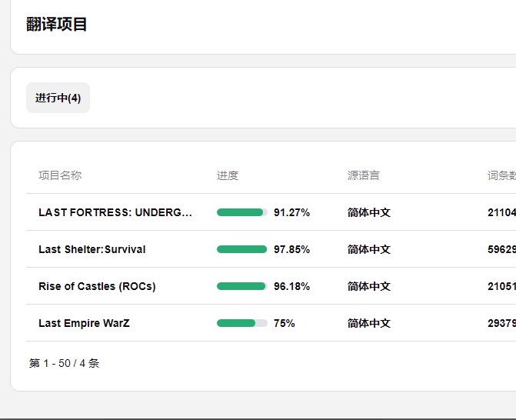
Task: Click the Last Shelter:Survival progress bar
Action: click(242, 249)
